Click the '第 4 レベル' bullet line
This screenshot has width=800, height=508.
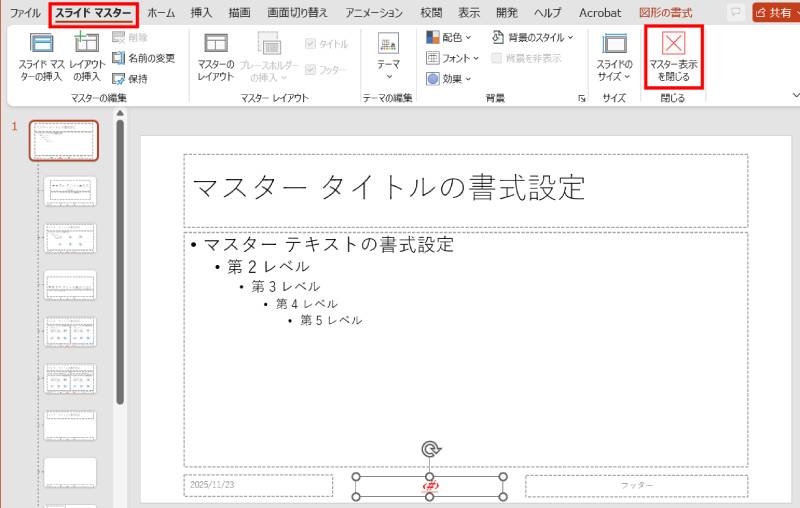click(x=307, y=304)
